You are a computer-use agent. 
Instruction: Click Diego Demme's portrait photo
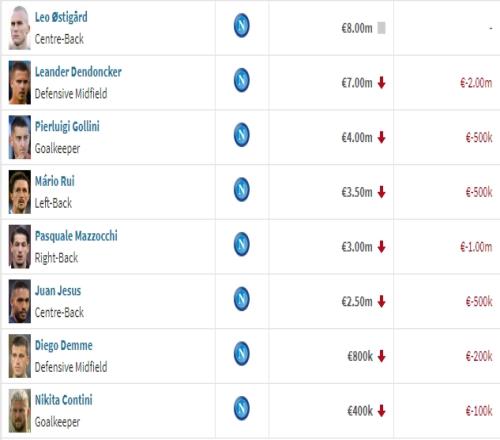click(x=20, y=356)
